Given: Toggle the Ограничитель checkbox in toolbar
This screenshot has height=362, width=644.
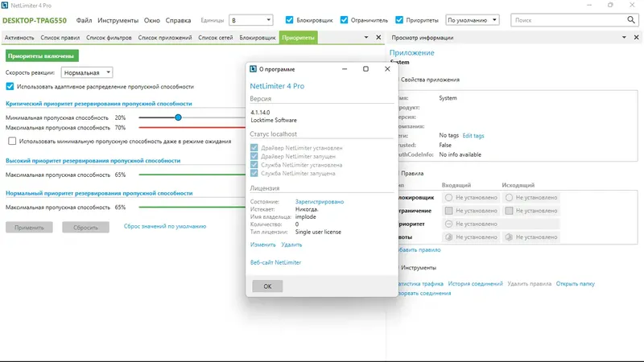Looking at the screenshot, I should coord(345,19).
